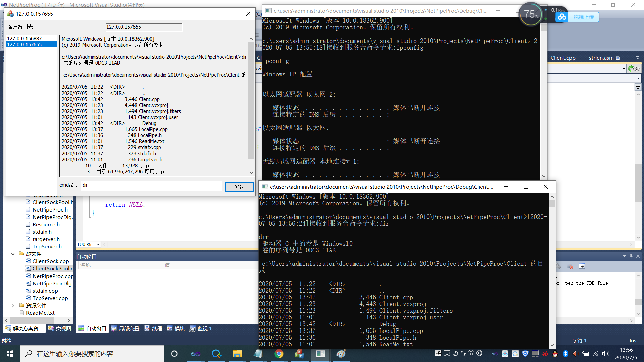Click the lower console scrollbar down arrow
The width and height of the screenshot is (644, 362).
[x=552, y=345]
